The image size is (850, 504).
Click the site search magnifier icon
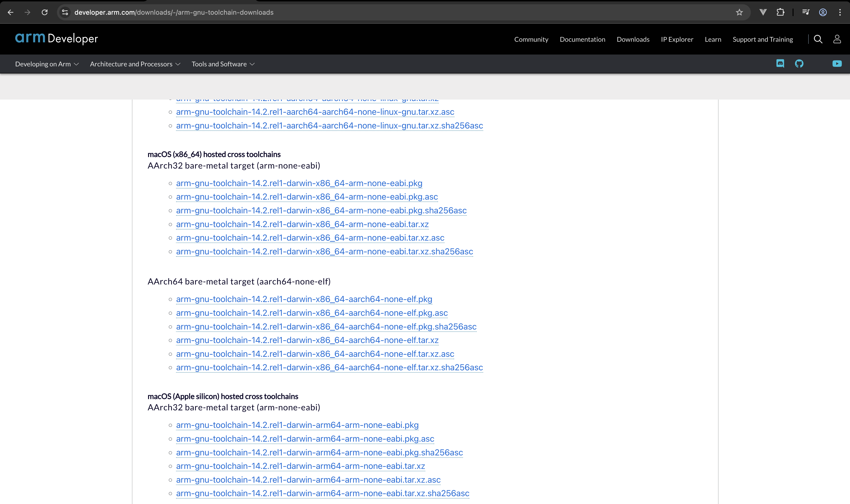(x=818, y=39)
